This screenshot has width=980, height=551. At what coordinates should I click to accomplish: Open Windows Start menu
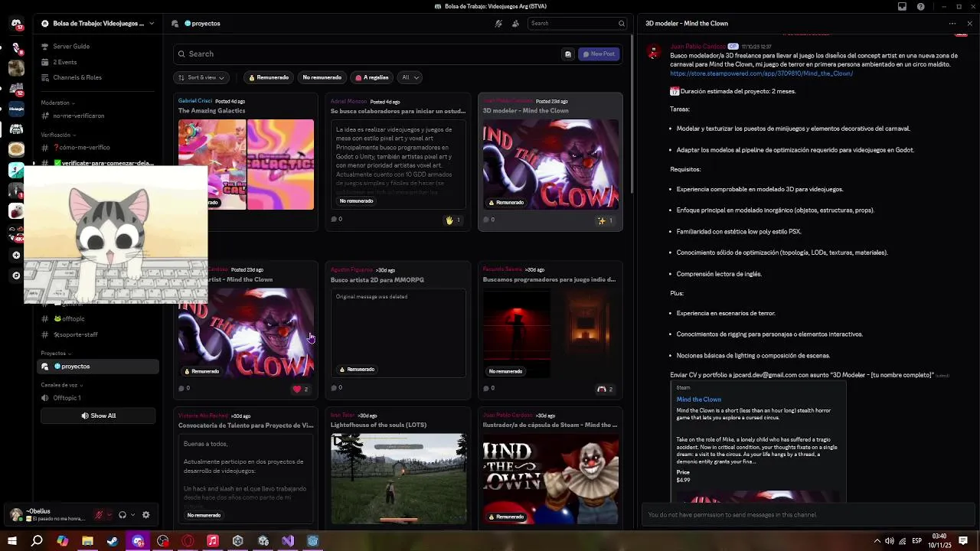click(x=12, y=541)
